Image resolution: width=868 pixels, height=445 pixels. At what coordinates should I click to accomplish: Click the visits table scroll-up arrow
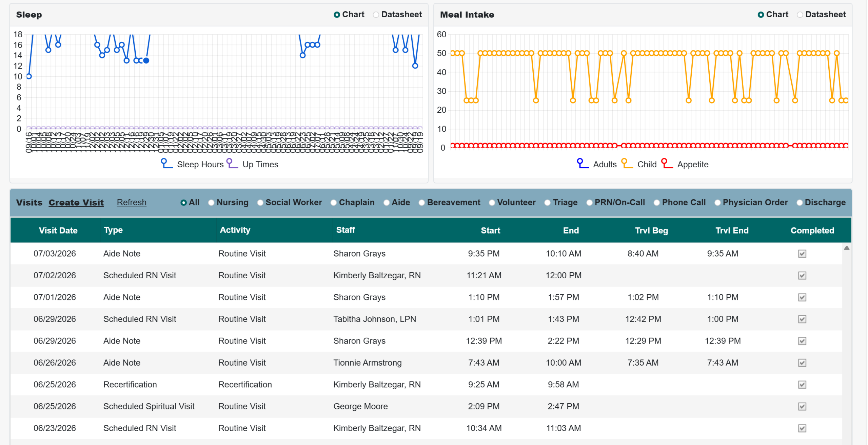(x=847, y=248)
